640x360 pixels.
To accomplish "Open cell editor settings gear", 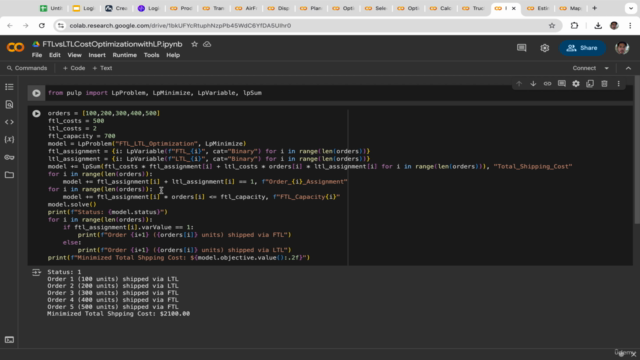I will [x=576, y=84].
